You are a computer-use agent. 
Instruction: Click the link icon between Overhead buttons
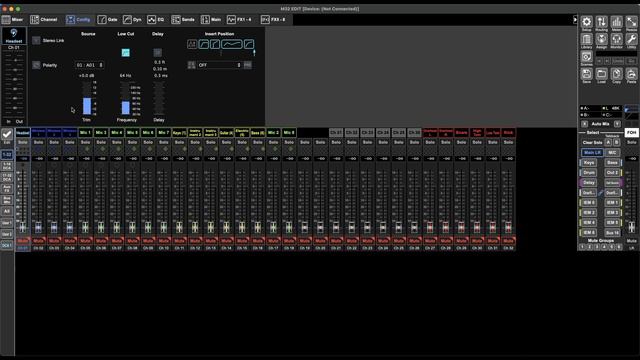[601, 193]
